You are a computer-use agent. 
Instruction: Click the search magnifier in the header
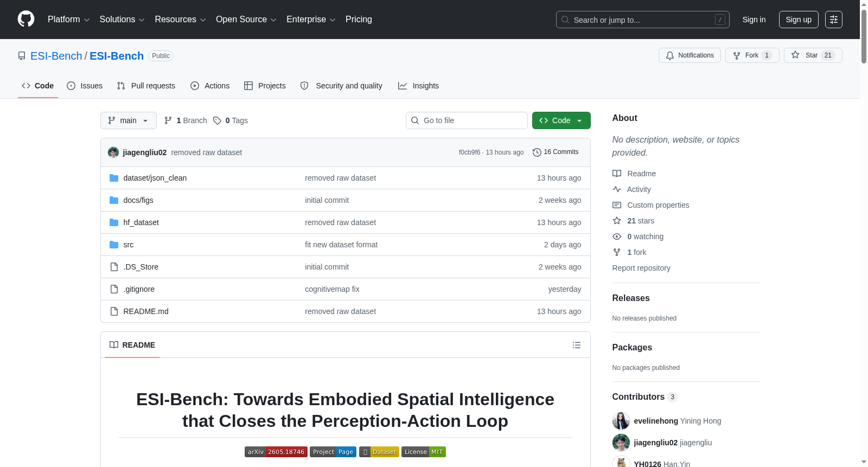(x=565, y=20)
